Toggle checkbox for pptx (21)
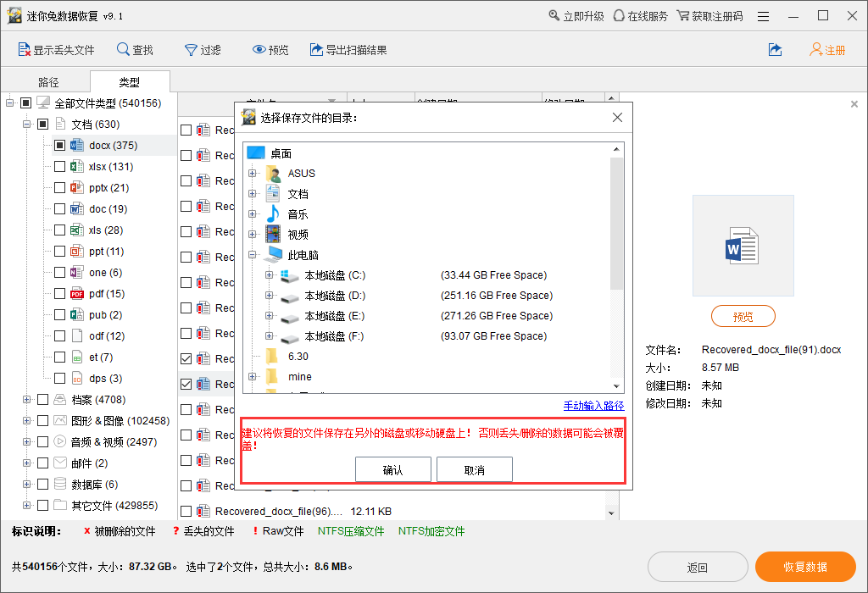Viewport: 868px width, 593px height. click(60, 187)
